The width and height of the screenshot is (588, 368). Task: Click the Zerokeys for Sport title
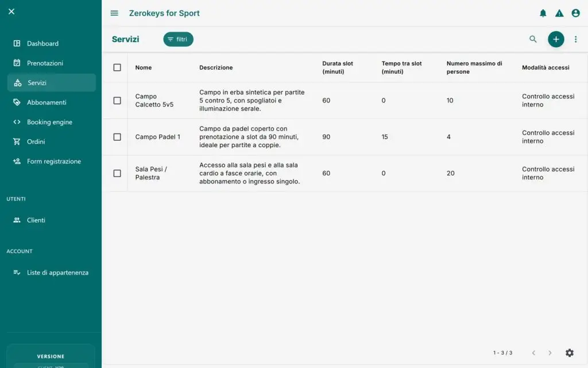164,13
